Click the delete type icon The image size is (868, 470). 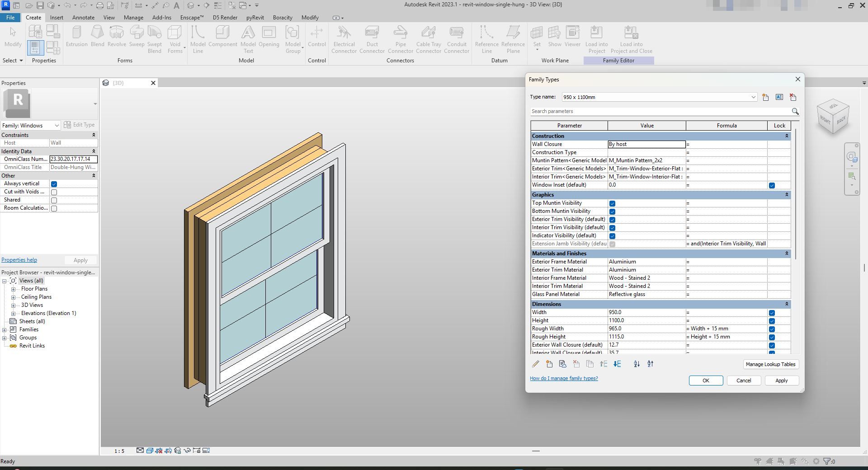point(793,97)
